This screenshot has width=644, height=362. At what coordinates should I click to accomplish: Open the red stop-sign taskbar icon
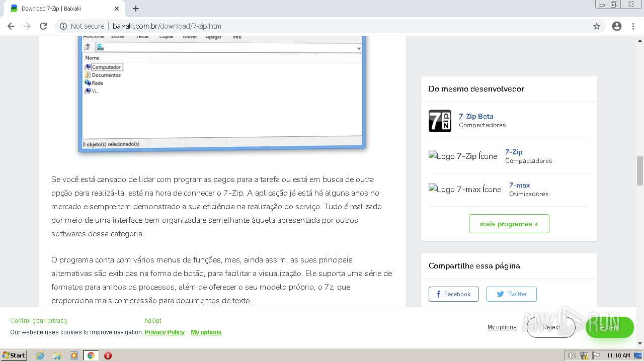click(x=108, y=355)
